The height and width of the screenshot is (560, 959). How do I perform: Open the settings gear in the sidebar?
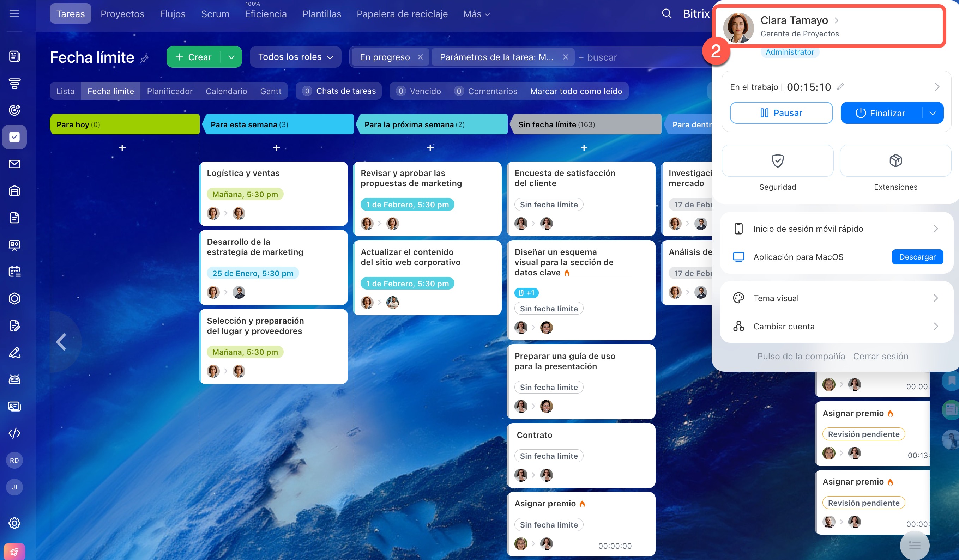coord(14,523)
